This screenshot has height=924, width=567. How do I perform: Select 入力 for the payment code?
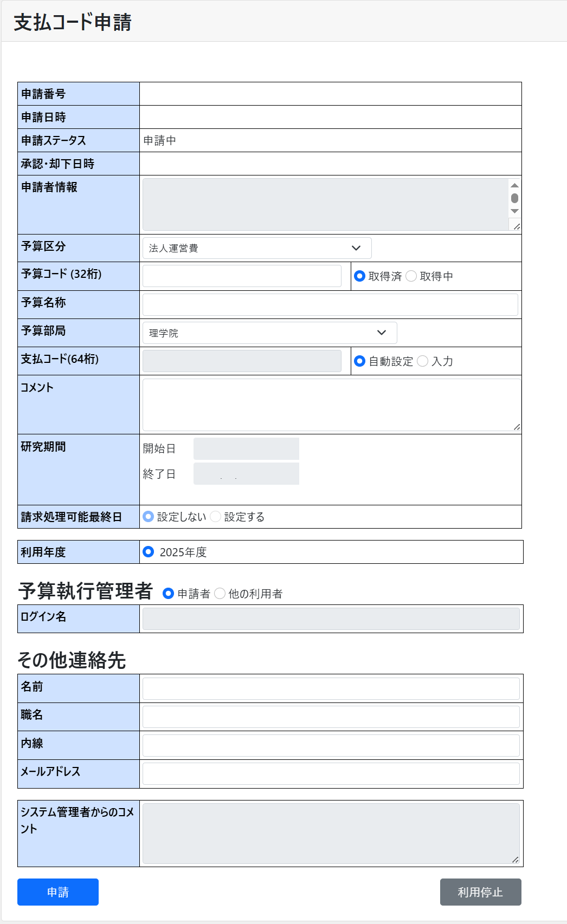(423, 361)
